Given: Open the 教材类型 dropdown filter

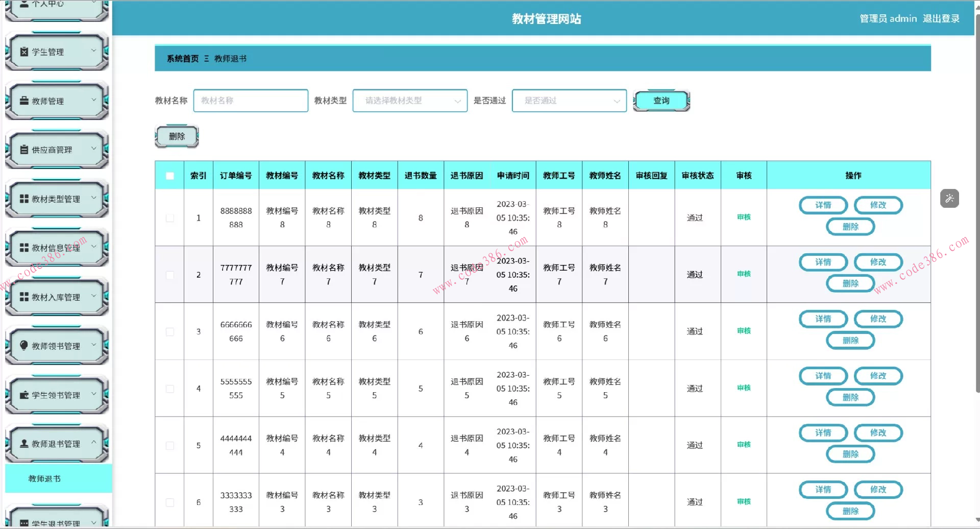Looking at the screenshot, I should click(410, 101).
